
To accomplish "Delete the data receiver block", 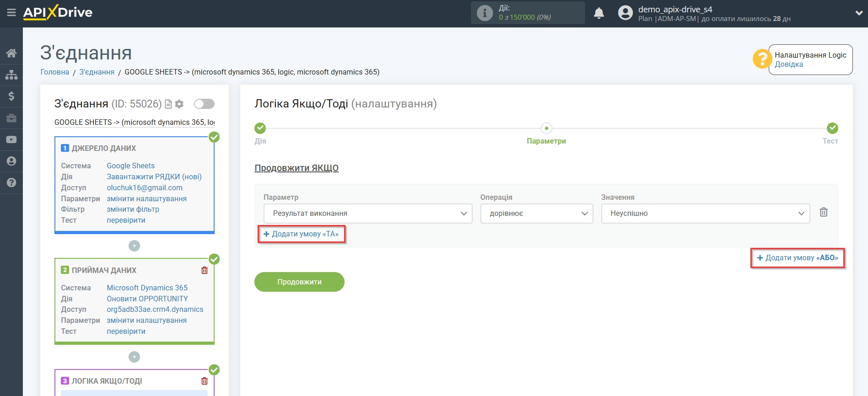I will click(205, 270).
